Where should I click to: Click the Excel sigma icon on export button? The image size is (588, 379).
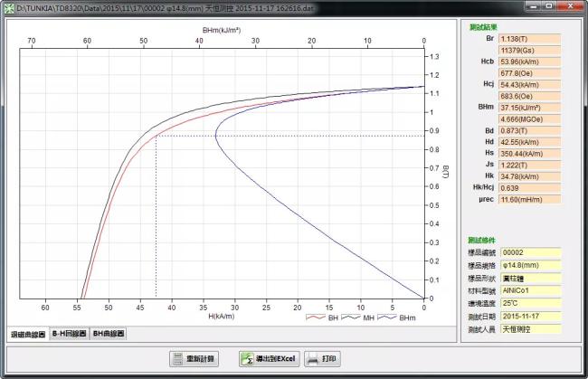pos(244,359)
